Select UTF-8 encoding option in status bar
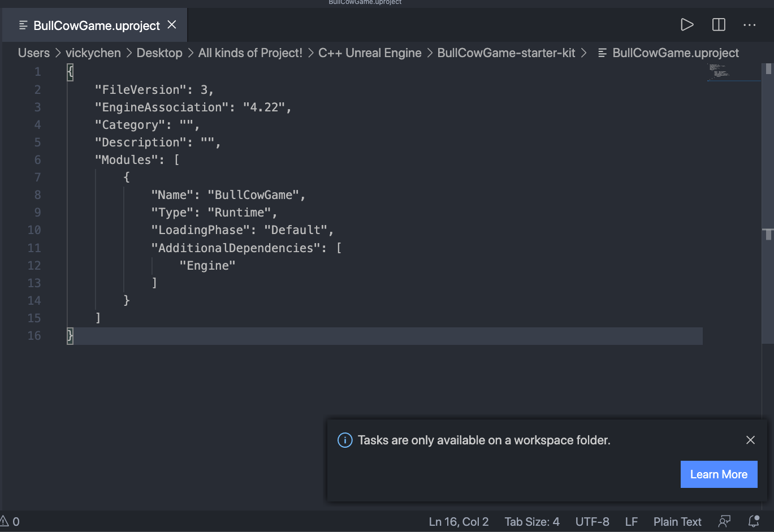Image resolution: width=774 pixels, height=532 pixels. [592, 521]
